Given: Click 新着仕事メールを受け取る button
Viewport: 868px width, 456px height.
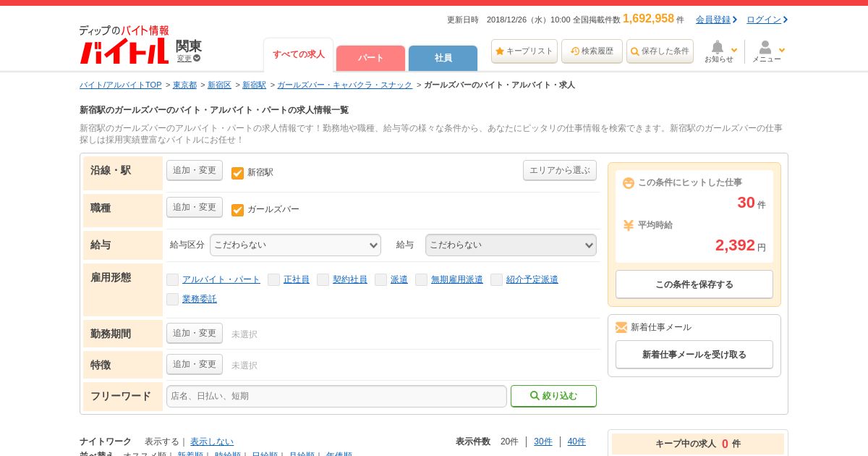Looking at the screenshot, I should tap(694, 355).
